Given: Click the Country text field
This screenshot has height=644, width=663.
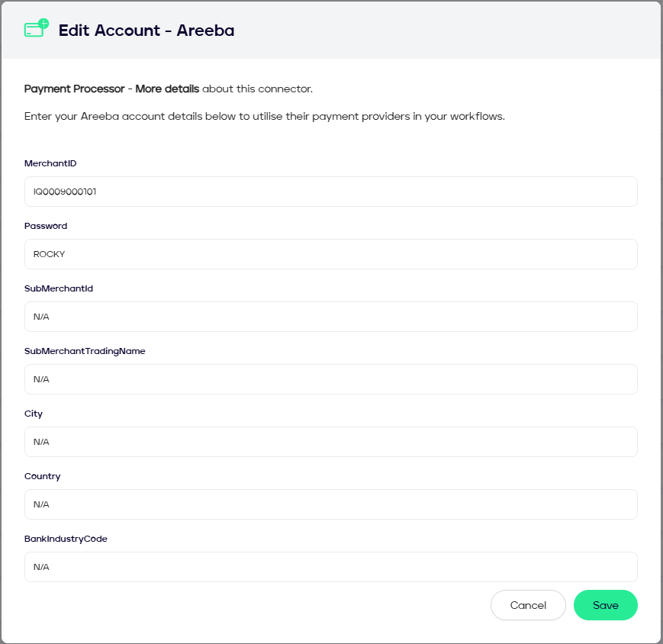Looking at the screenshot, I should pos(330,504).
